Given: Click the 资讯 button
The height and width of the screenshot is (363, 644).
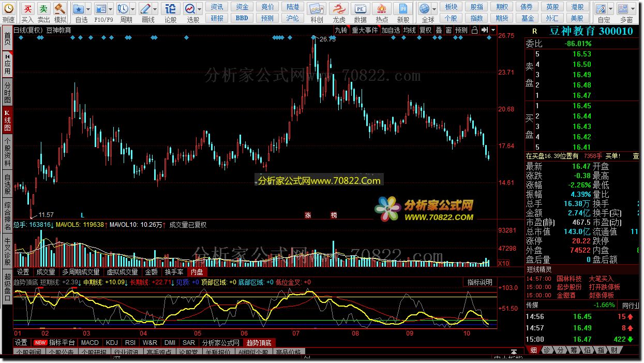Looking at the screenshot, I should tap(217, 7).
